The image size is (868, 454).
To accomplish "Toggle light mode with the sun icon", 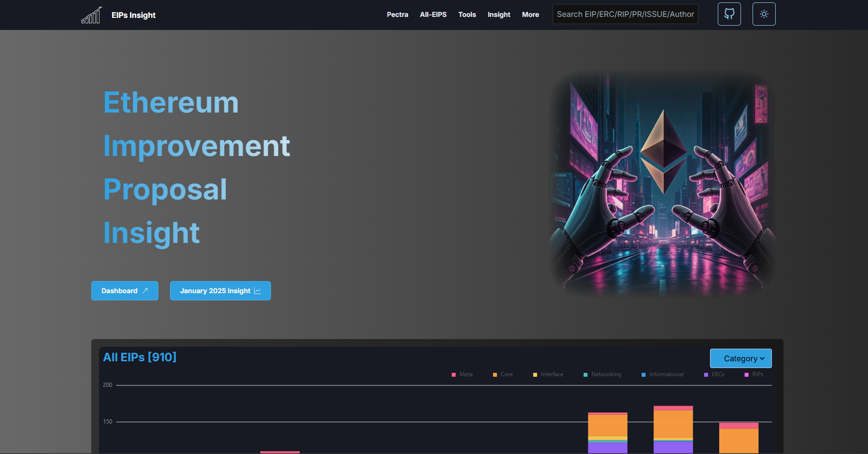I will (x=764, y=14).
